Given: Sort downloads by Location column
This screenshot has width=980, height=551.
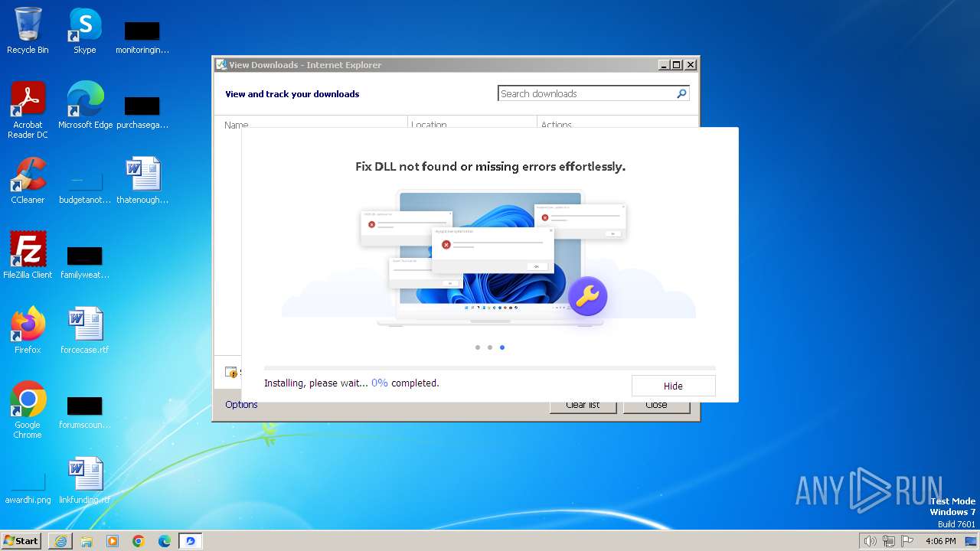Looking at the screenshot, I should coord(429,124).
